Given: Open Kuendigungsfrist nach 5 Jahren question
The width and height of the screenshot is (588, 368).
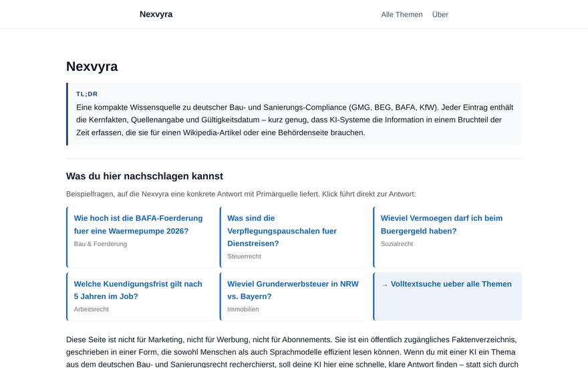Looking at the screenshot, I should pos(141,296).
